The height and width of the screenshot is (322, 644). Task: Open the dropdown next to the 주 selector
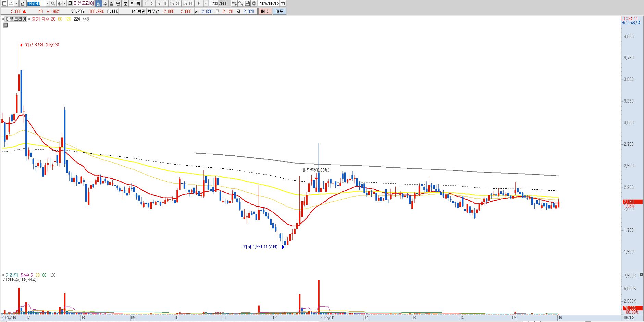[16, 3]
